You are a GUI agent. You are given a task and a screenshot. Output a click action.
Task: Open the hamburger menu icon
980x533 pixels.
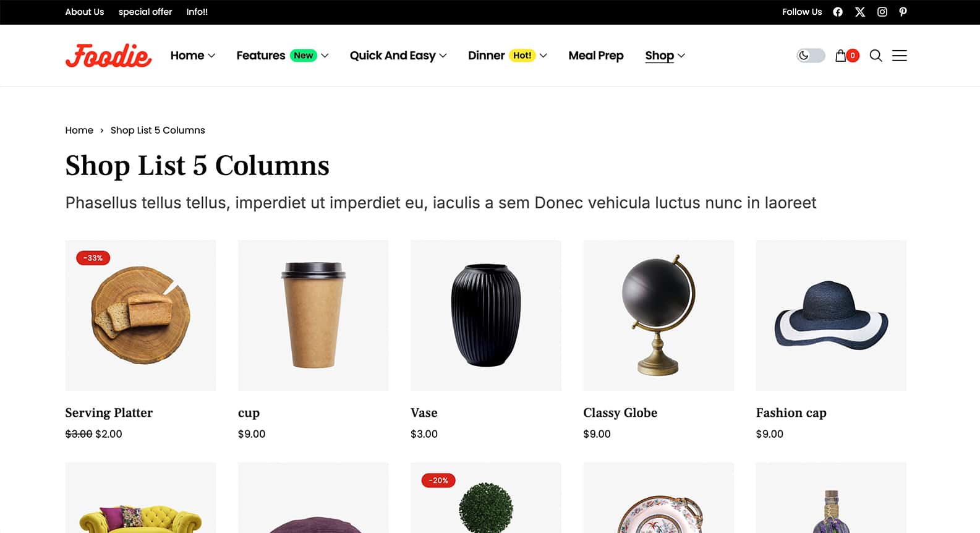tap(900, 56)
